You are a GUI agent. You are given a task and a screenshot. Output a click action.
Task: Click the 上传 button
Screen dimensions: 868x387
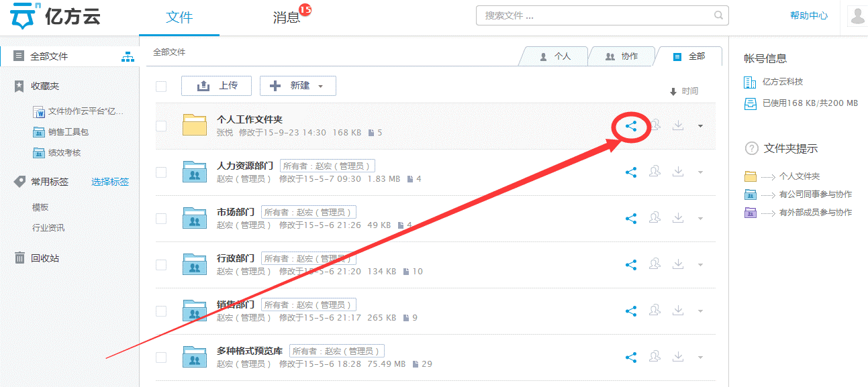216,86
